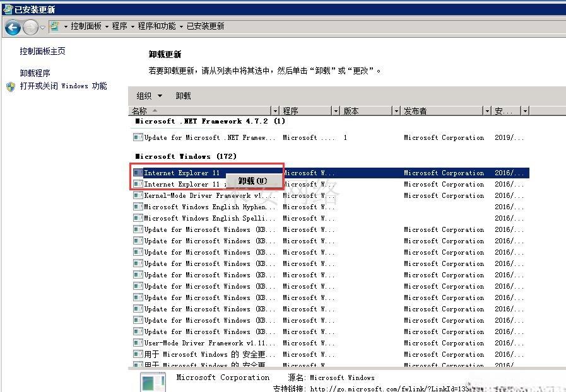Sort the list by the 版本 column header

pyautogui.click(x=367, y=111)
